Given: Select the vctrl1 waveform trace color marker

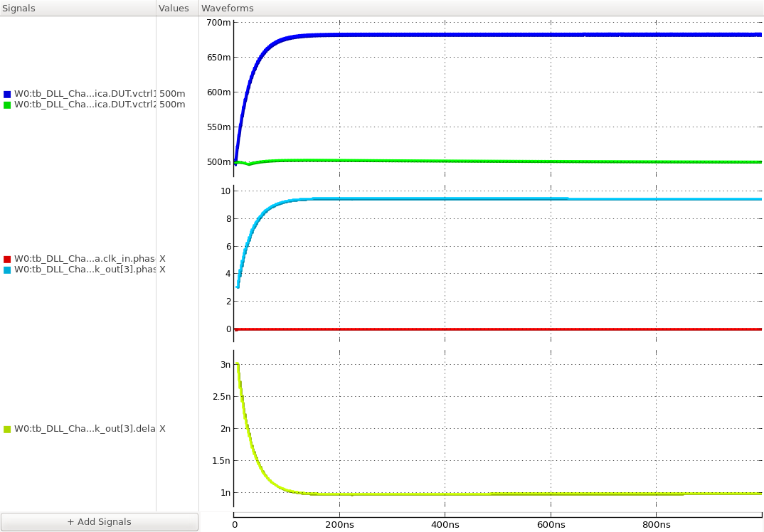Looking at the screenshot, I should [7, 92].
